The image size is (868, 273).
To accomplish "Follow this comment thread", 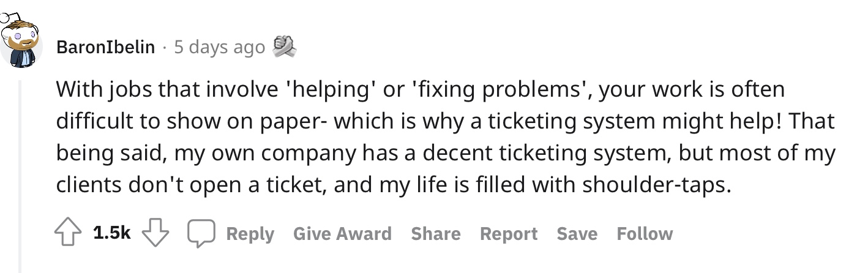I will click(645, 234).
